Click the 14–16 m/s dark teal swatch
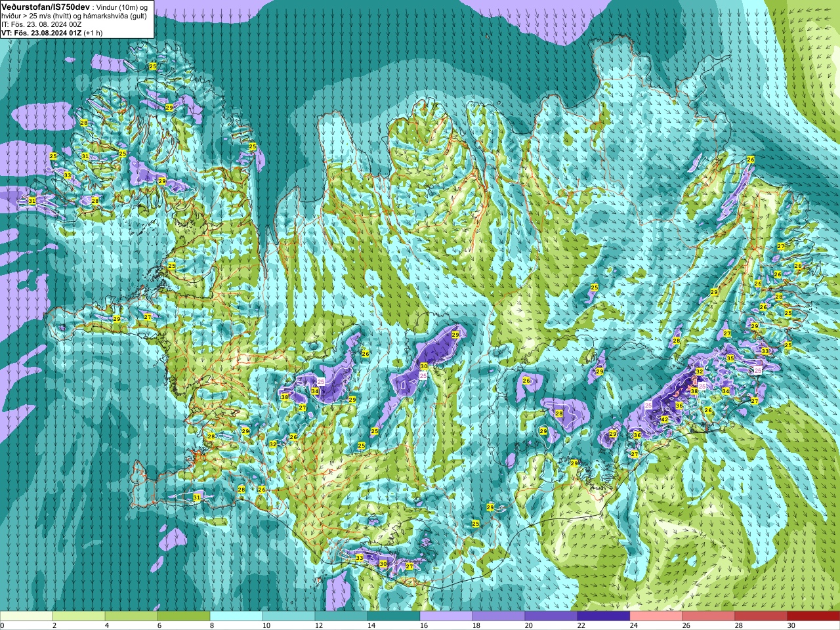The image size is (840, 630). (x=394, y=616)
